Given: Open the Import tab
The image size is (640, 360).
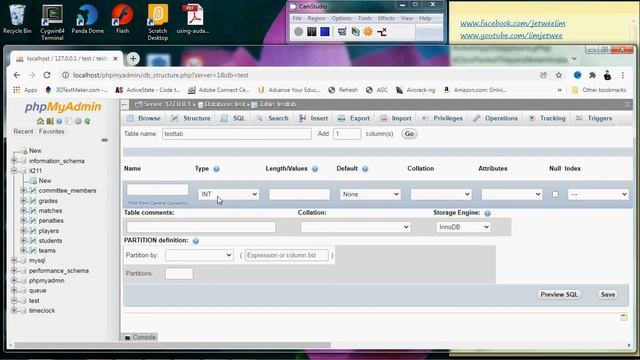Looking at the screenshot, I should [396, 118].
